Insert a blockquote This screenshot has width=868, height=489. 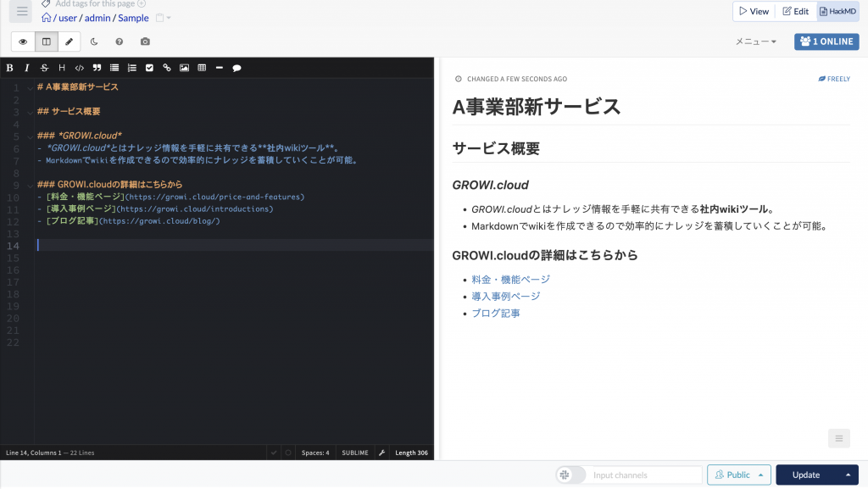(97, 68)
